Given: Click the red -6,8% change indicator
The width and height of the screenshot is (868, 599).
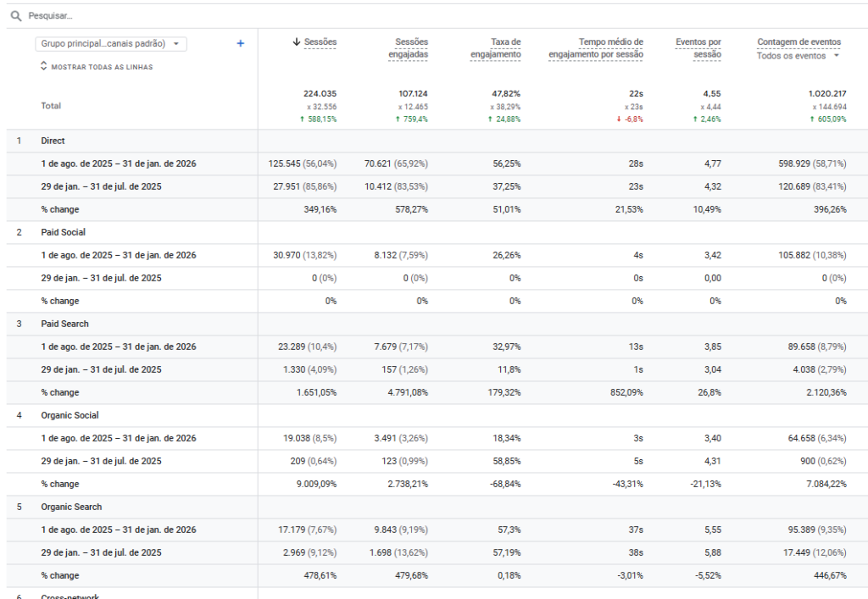Looking at the screenshot, I should [x=630, y=119].
